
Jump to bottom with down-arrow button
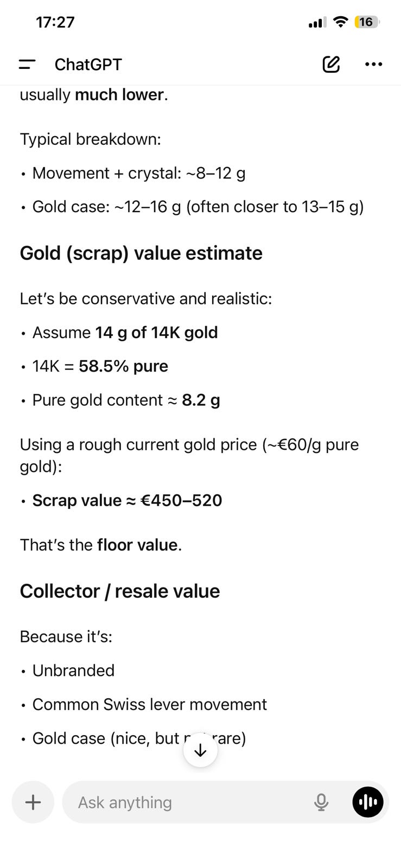200,750
